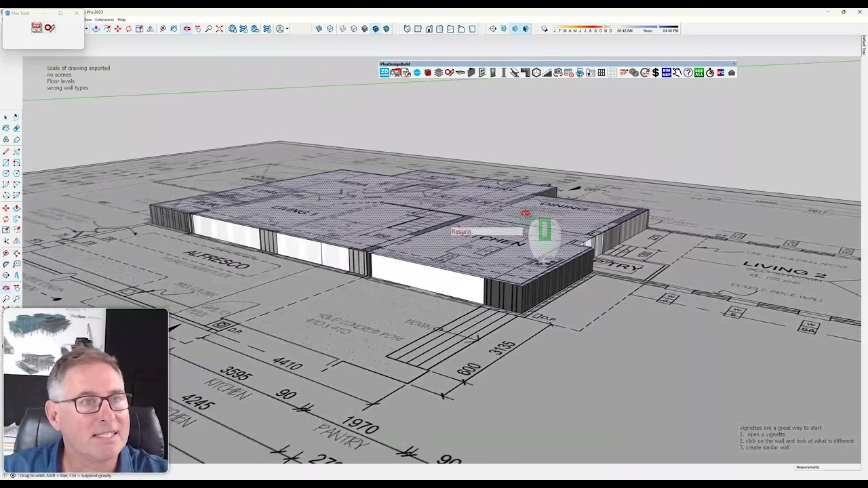Viewport: 868px width, 488px height.
Task: Expand the Default Tray side tab
Action: pos(864,45)
